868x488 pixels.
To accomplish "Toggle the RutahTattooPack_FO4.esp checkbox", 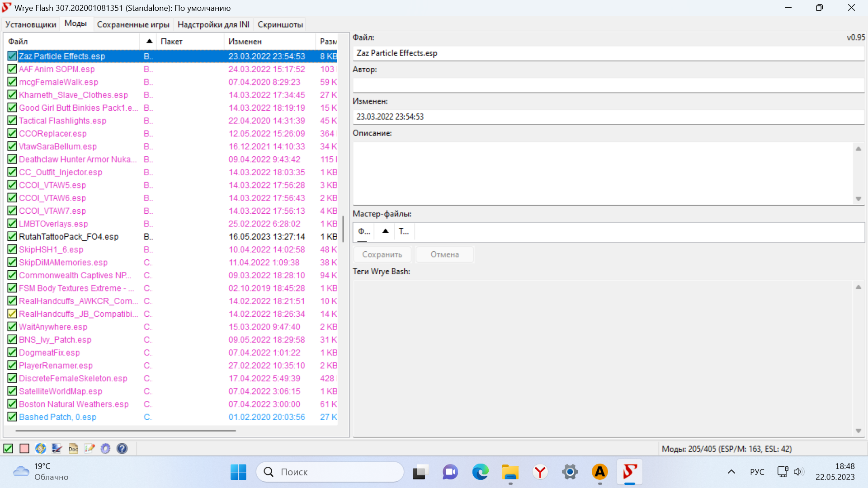I will tap(12, 236).
